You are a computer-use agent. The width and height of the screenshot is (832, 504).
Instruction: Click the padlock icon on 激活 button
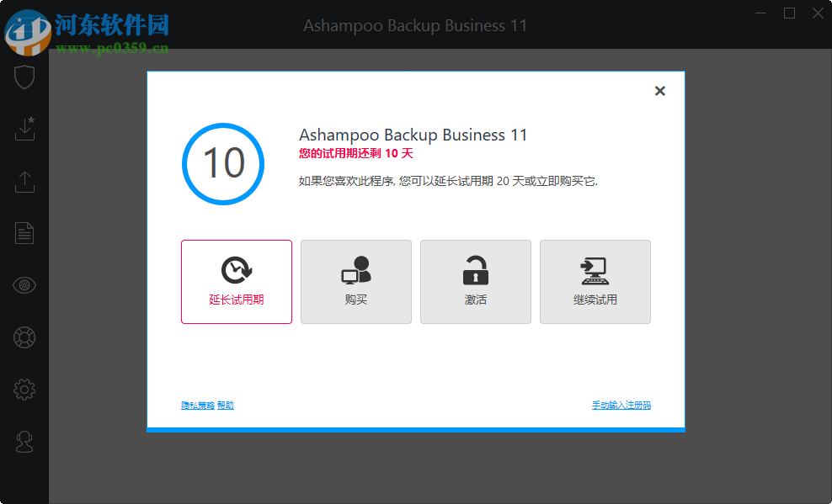pyautogui.click(x=475, y=271)
